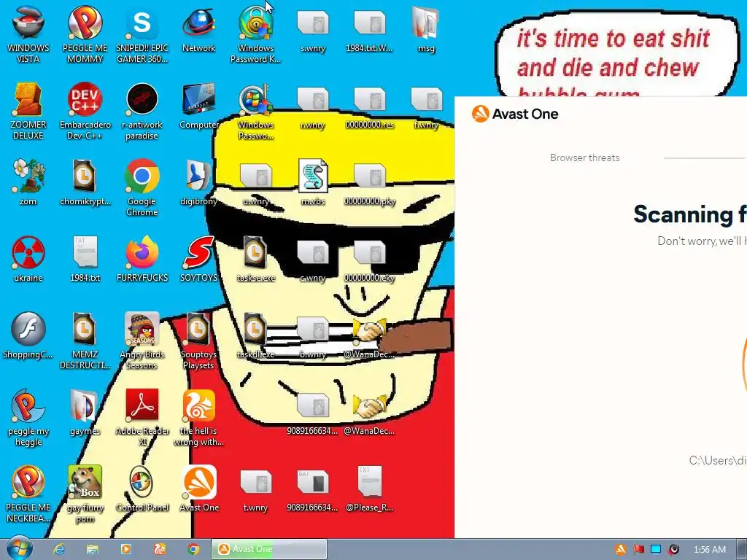
Task: Open the Control Panel desktop shortcut
Action: coord(142,489)
